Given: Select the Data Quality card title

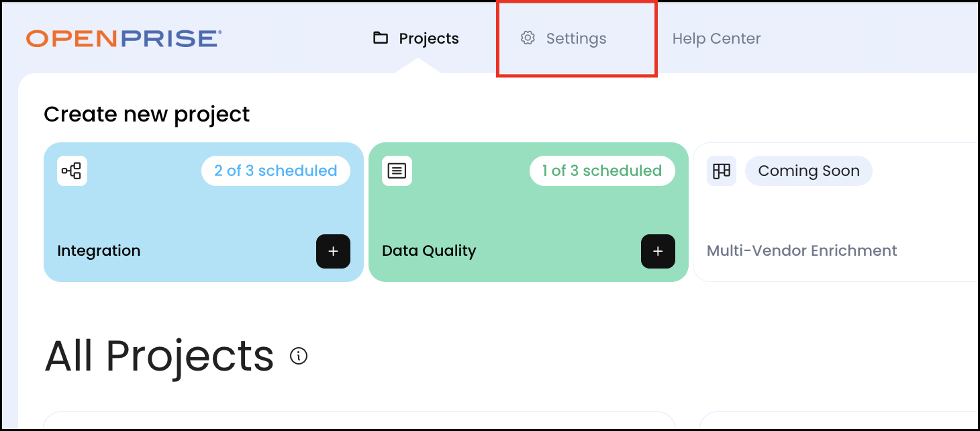Looking at the screenshot, I should 429,251.
